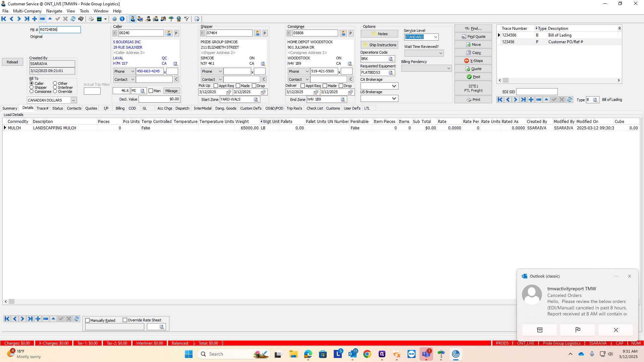Click the globe icon in top toolbar

point(179,19)
